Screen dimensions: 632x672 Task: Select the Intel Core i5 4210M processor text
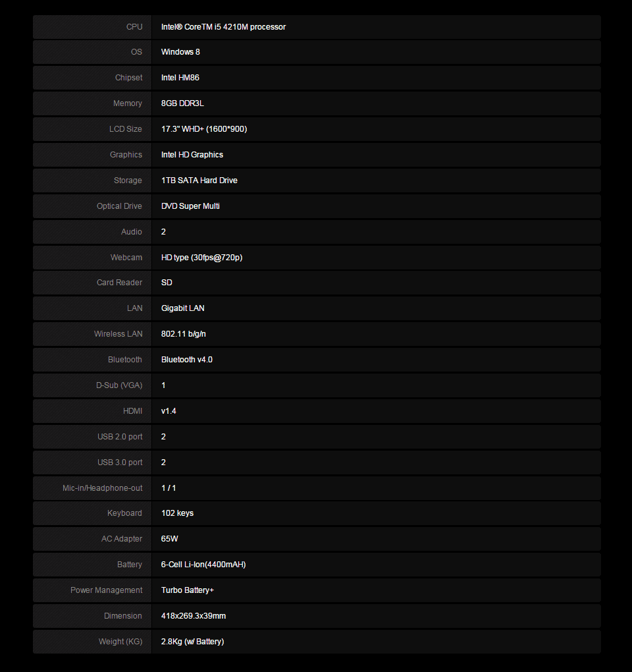click(x=223, y=26)
